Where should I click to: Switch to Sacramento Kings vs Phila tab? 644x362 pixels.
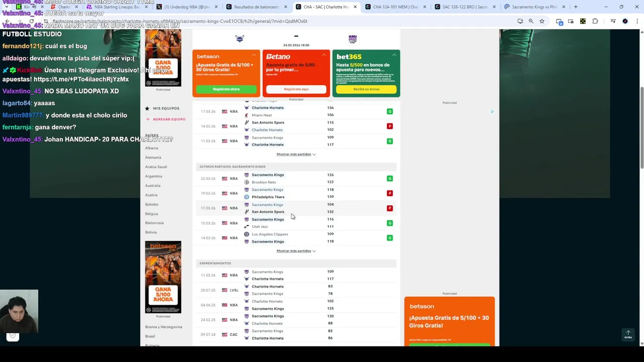pos(534,7)
